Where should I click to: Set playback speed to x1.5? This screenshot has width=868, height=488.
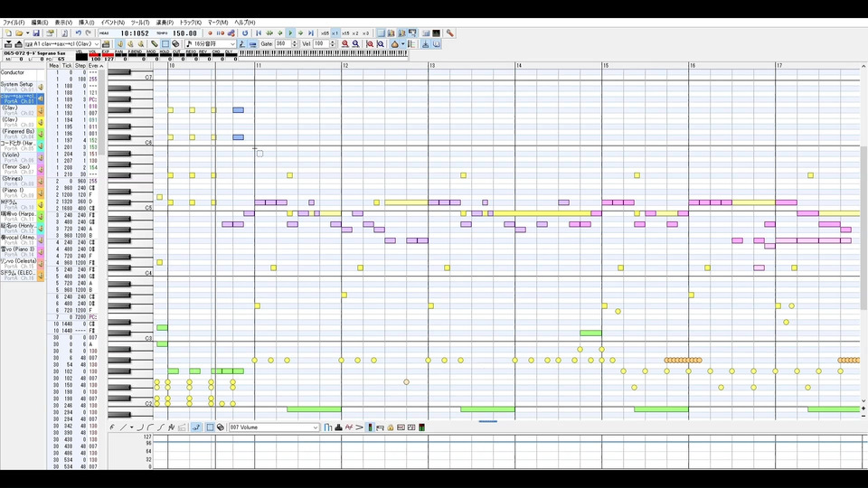pos(345,33)
